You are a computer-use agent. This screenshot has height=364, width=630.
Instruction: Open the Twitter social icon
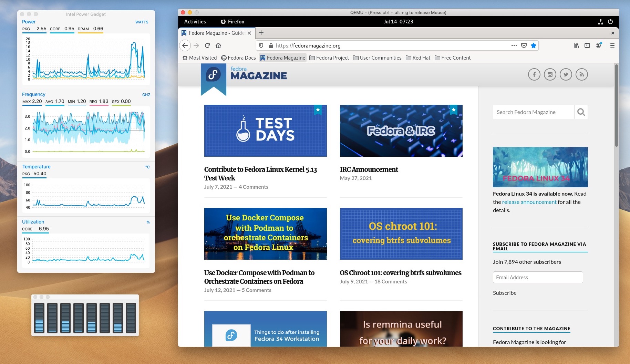pos(566,74)
